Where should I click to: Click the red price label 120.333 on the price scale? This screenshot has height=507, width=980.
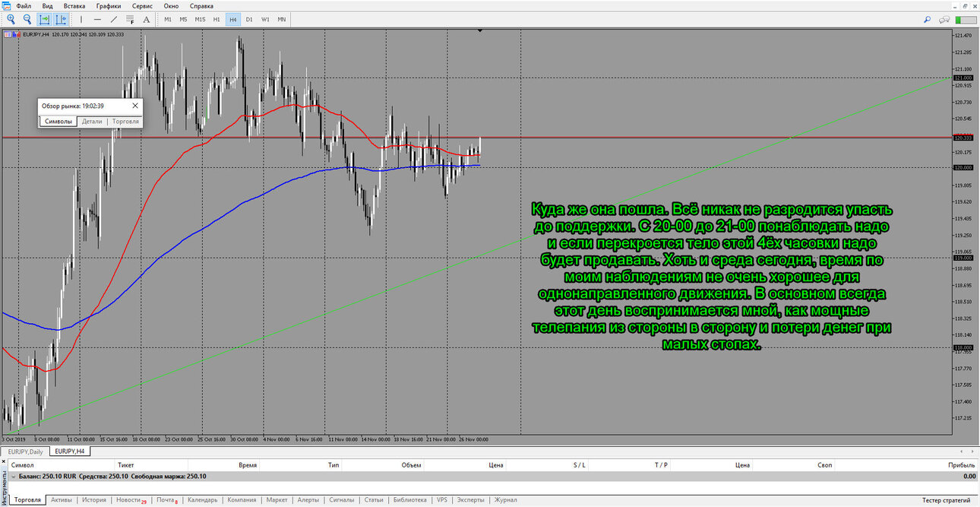963,138
